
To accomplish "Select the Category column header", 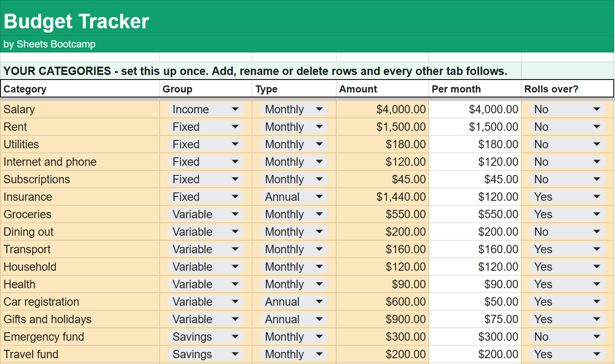I will tap(80, 89).
